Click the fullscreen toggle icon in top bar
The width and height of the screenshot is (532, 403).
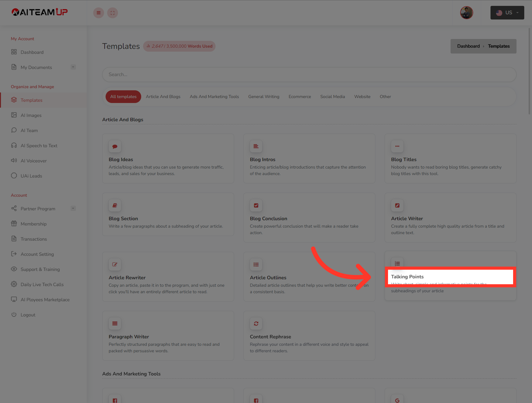(x=112, y=13)
